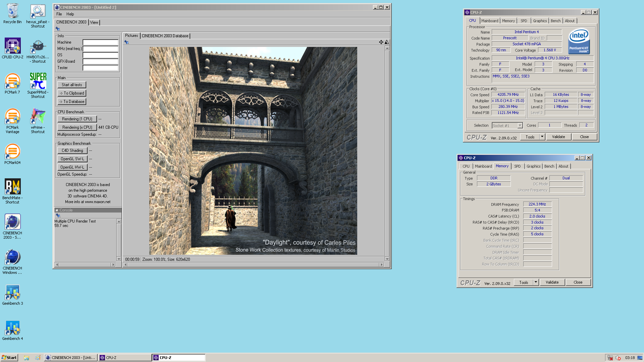Click the To Clipboard button
The image size is (644, 362).
coord(72,93)
